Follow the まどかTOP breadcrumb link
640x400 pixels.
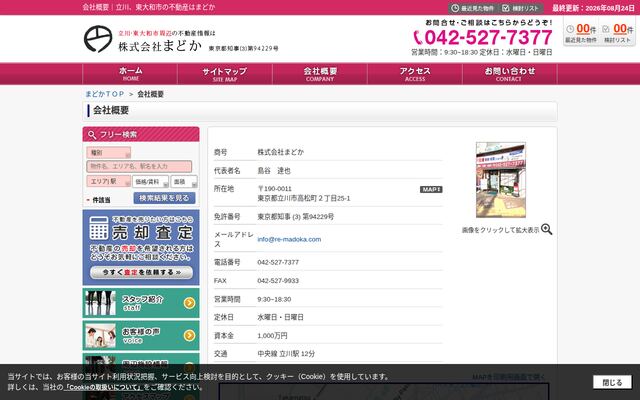coord(104,94)
